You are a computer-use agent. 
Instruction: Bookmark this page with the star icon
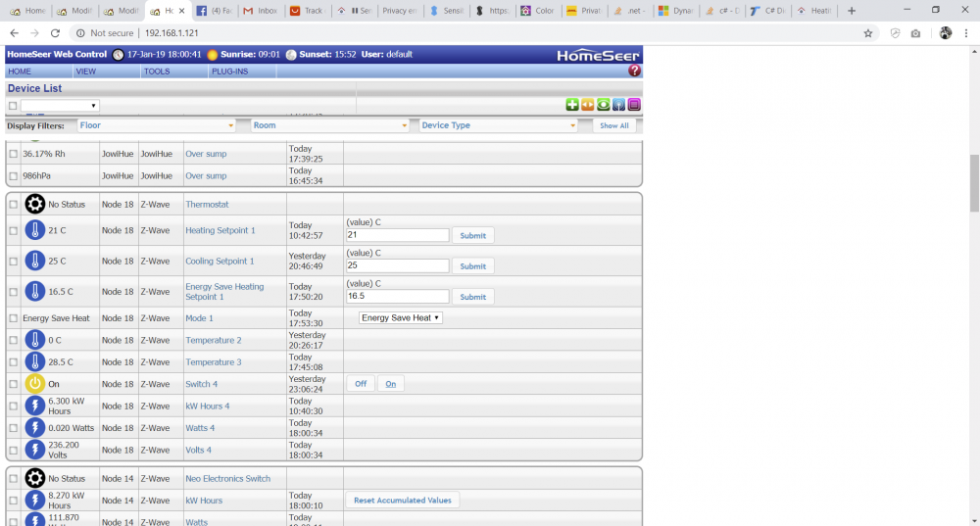(x=868, y=32)
